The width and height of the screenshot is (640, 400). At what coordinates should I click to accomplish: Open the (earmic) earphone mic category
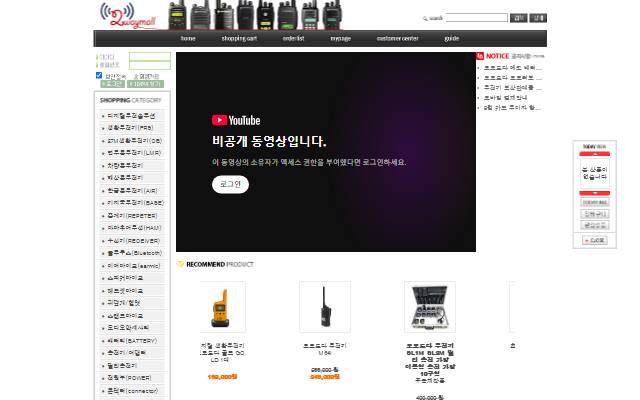(x=133, y=266)
